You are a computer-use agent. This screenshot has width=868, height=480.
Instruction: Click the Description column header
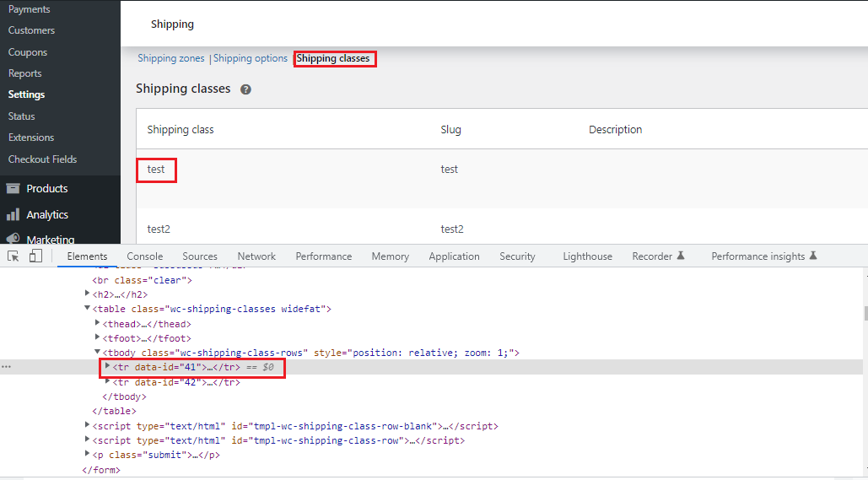pyautogui.click(x=616, y=130)
